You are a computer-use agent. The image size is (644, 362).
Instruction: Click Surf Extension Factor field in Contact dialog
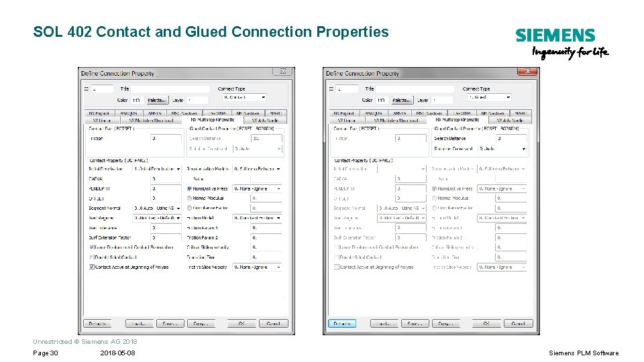tap(166, 237)
